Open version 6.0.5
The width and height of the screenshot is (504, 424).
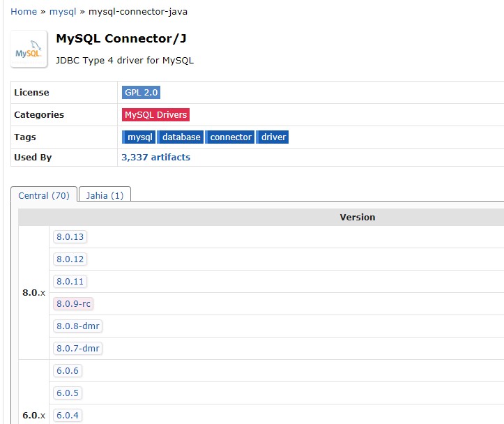68,393
